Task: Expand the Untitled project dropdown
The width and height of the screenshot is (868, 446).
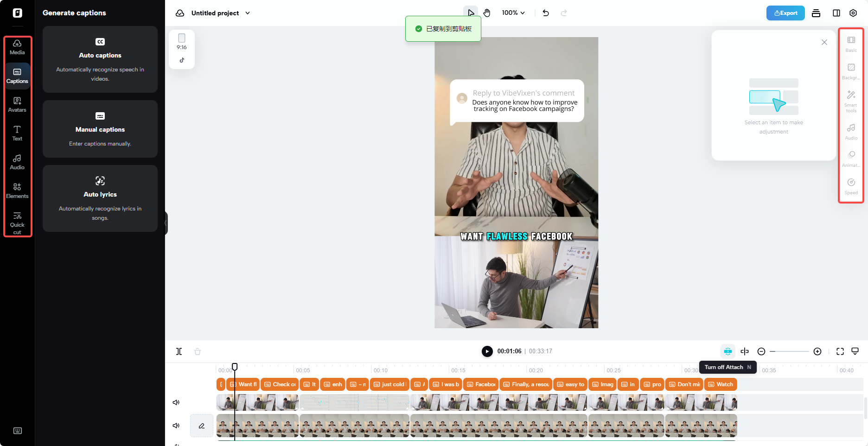Action: [249, 13]
